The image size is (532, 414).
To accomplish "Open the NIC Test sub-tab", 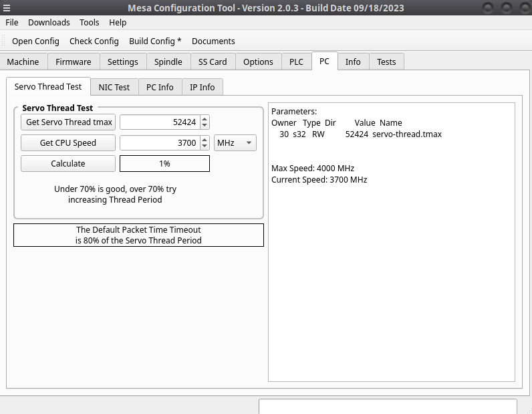I will 114,88.
